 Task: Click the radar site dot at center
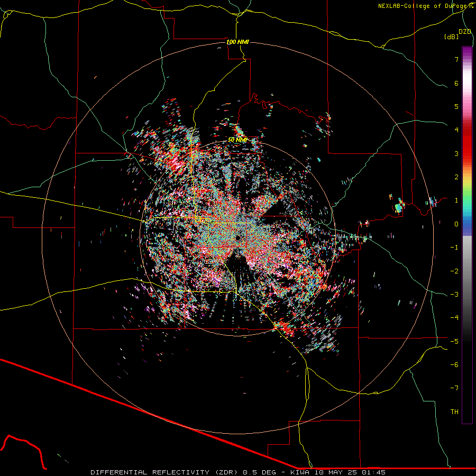tap(237, 237)
